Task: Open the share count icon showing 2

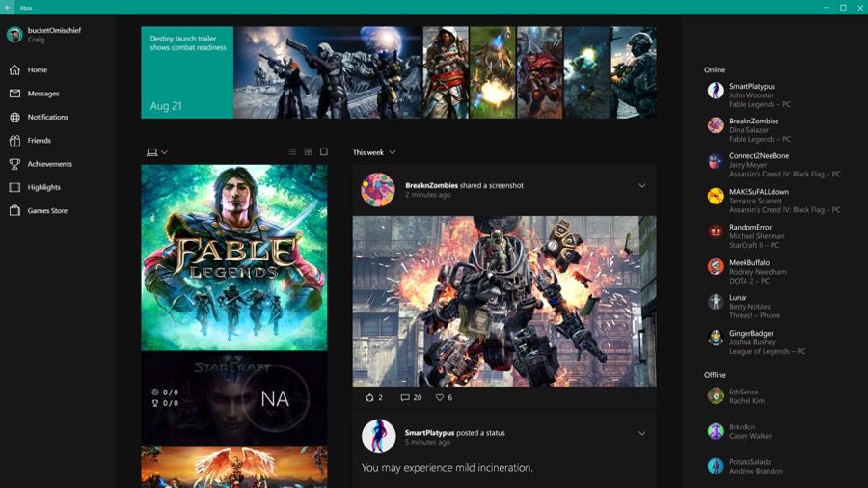Action: tap(369, 397)
